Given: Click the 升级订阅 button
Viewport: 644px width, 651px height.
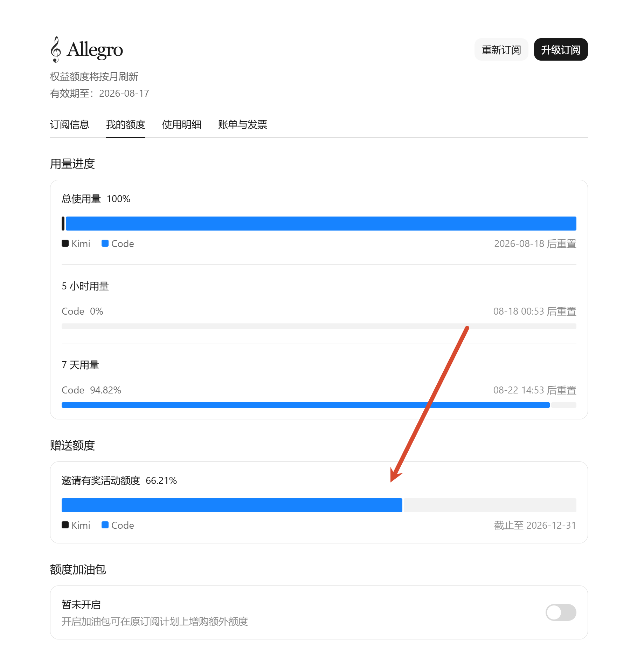Looking at the screenshot, I should (x=561, y=49).
